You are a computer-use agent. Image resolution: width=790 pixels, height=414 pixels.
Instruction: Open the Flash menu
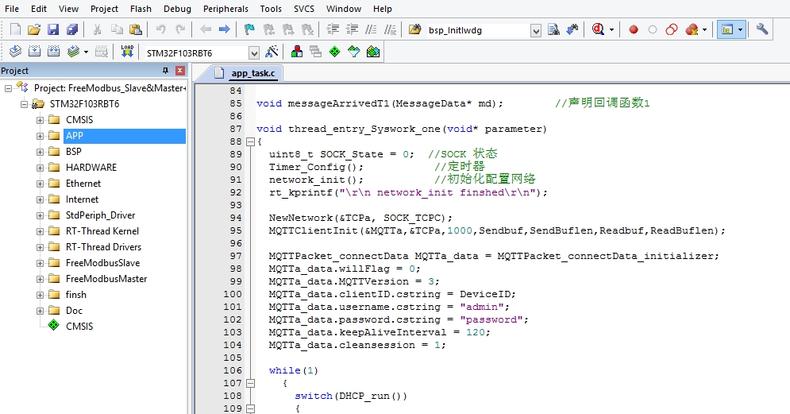pyautogui.click(x=141, y=9)
